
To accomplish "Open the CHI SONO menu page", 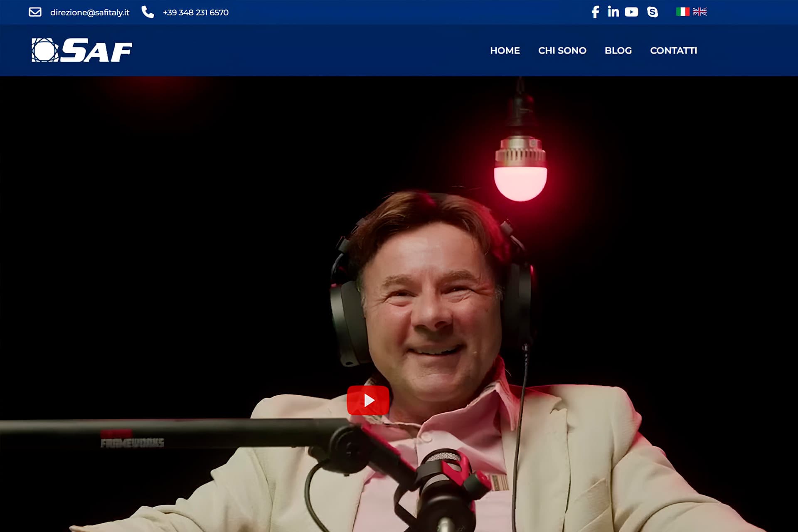I will pos(562,50).
